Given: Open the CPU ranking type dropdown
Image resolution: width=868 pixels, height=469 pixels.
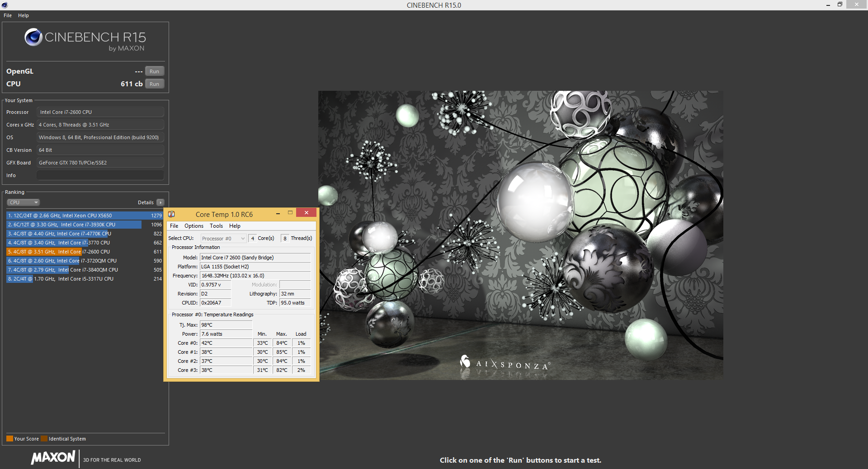Looking at the screenshot, I should 23,202.
